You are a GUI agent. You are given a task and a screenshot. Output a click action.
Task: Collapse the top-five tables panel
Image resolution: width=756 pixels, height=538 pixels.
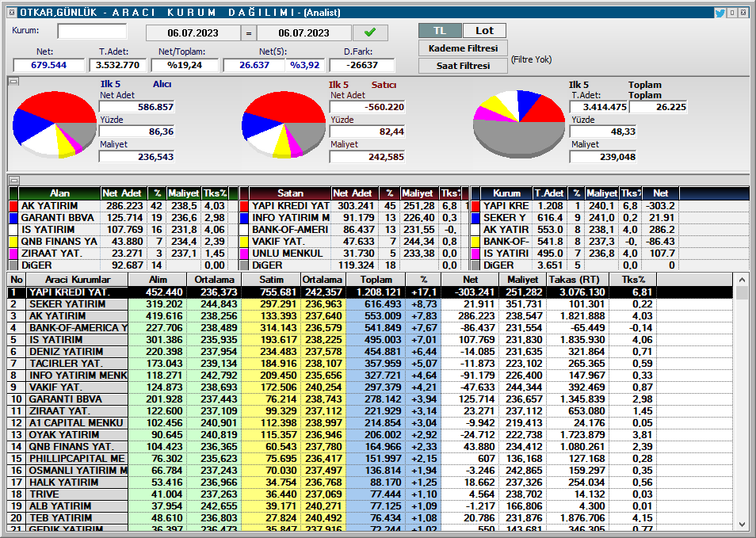coord(14,181)
